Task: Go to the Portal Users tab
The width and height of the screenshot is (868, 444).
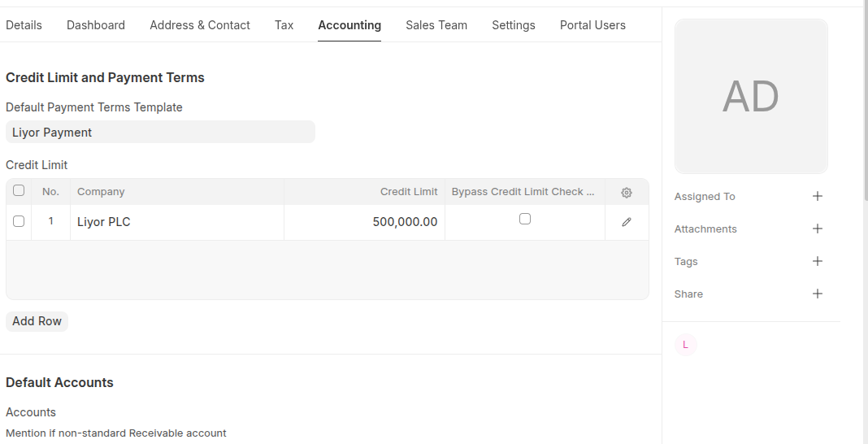Action: (x=592, y=25)
